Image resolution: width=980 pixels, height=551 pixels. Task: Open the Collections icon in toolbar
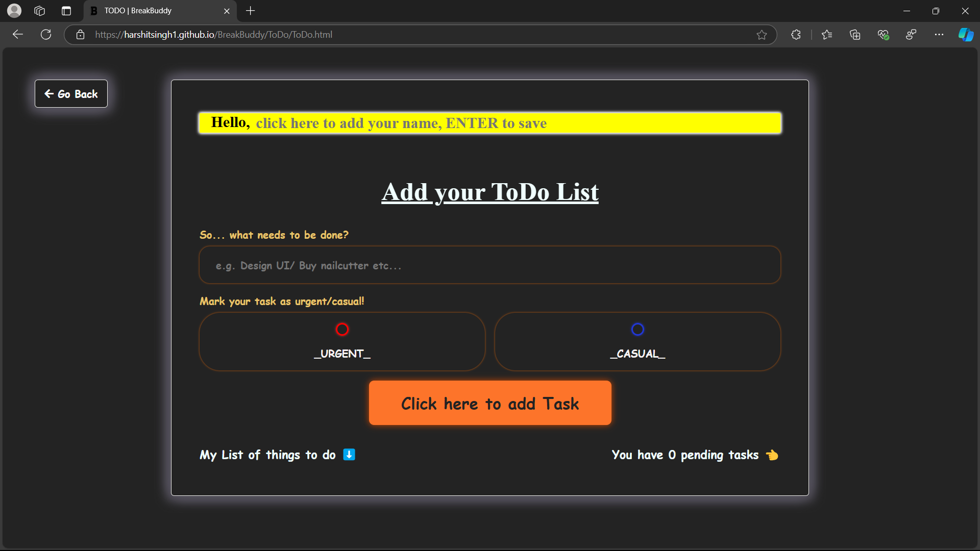coord(855,35)
